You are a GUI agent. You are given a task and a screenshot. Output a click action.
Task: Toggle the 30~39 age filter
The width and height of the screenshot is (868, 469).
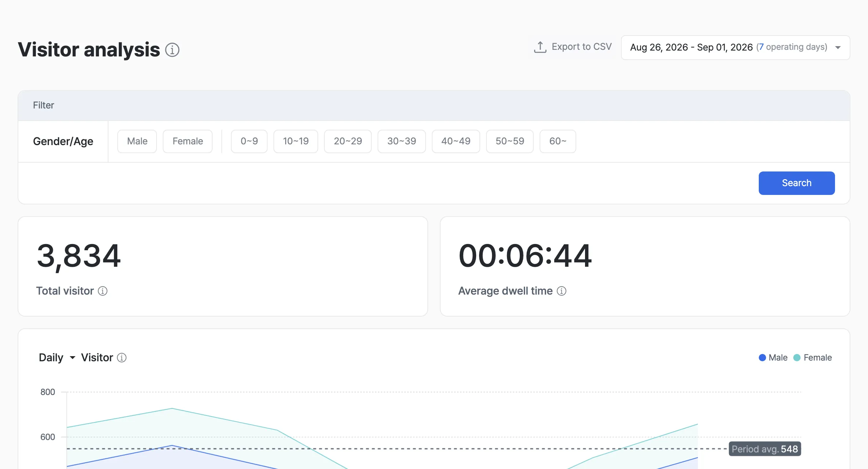(402, 141)
